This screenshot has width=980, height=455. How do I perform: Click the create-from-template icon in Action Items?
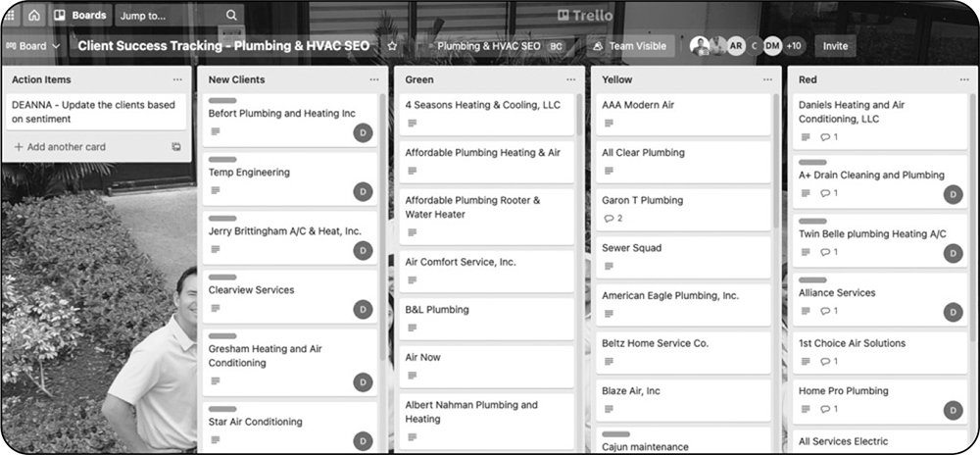[x=176, y=147]
